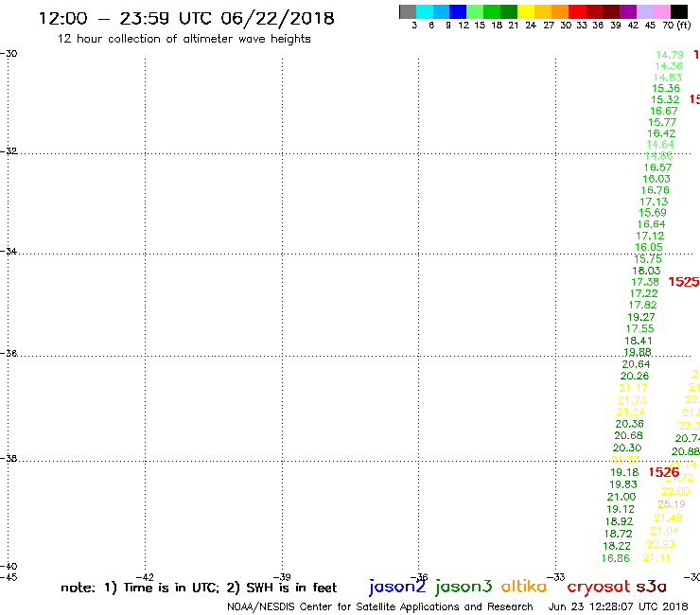Click the yellow wave height value 21.17
The image size is (700, 615).
click(x=633, y=389)
